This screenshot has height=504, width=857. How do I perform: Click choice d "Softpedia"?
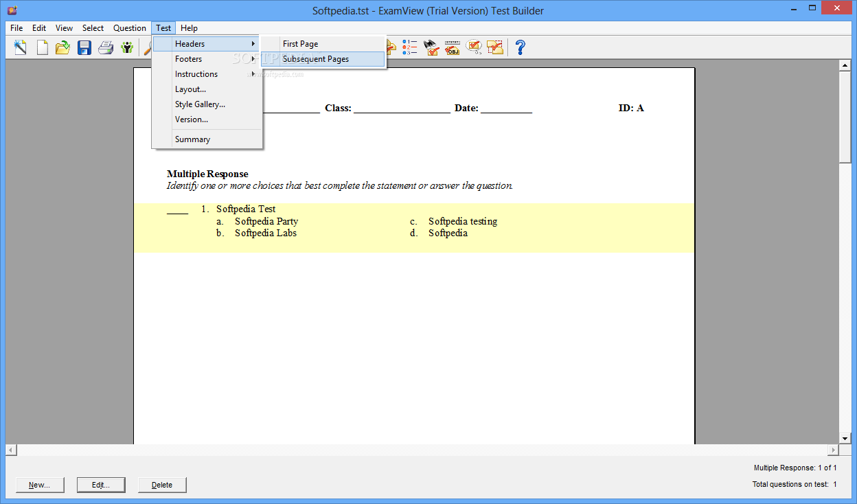pos(448,233)
